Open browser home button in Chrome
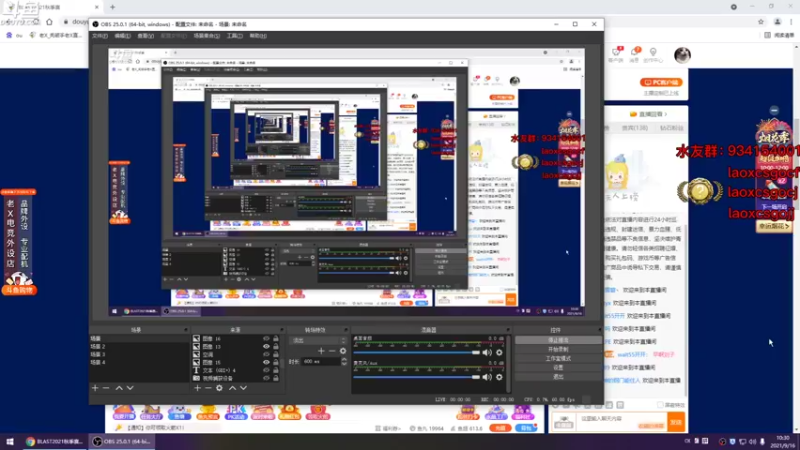Screen dimensions: 800x450 [49, 22]
